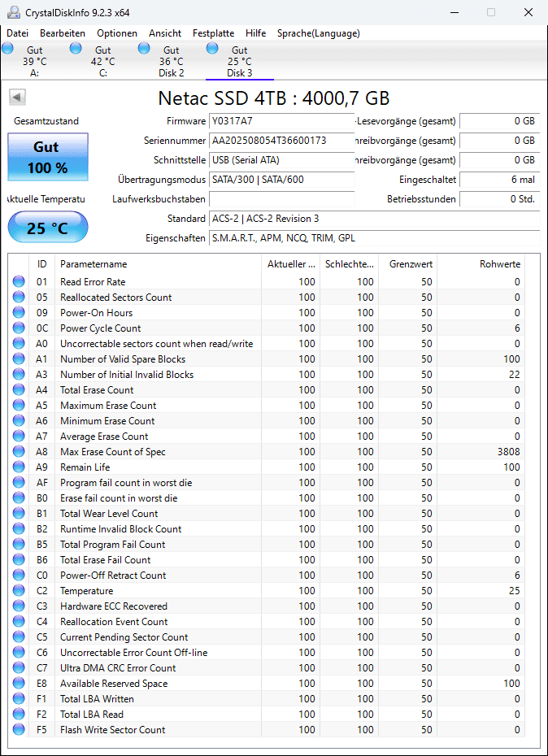This screenshot has height=756, width=548.
Task: Select the 'Total LBA Read' row text
Action: click(92, 714)
